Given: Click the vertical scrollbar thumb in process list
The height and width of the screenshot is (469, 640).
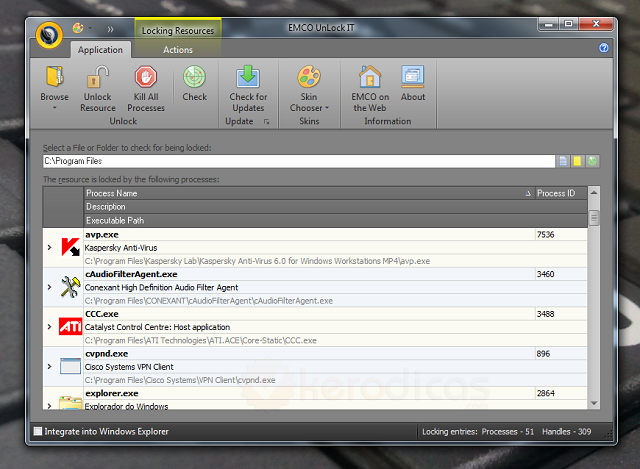Looking at the screenshot, I should click(x=594, y=218).
